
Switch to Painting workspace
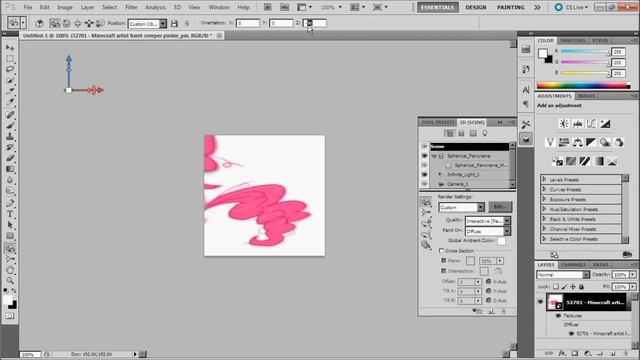click(x=511, y=7)
